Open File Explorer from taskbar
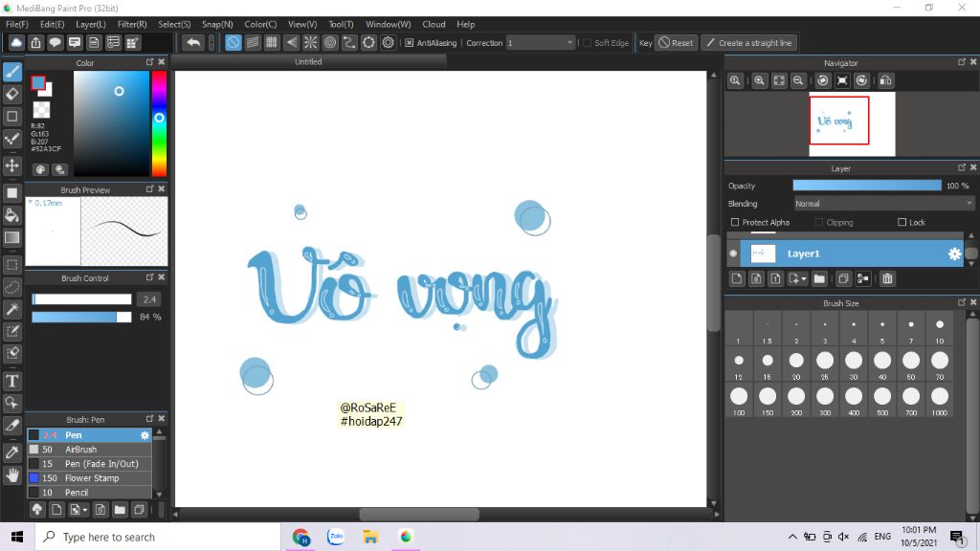The height and width of the screenshot is (551, 980). click(x=370, y=537)
